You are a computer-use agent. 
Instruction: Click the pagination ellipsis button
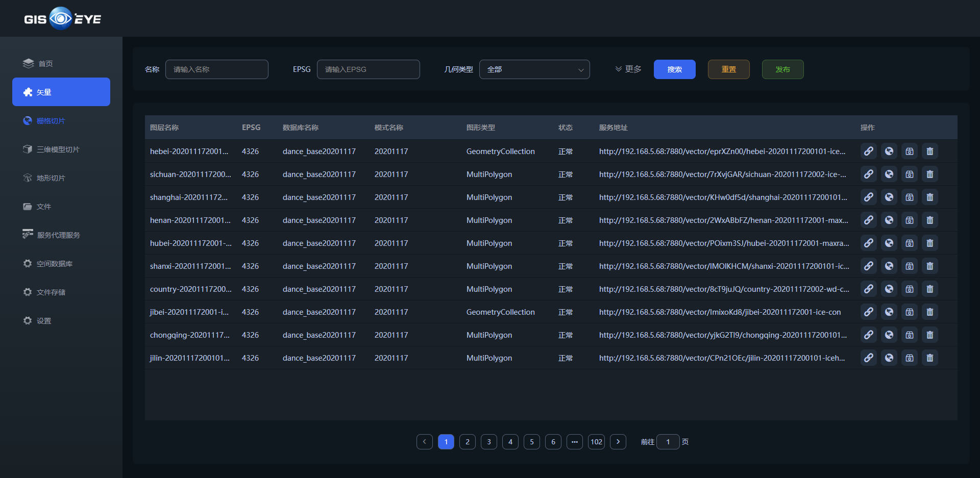click(575, 442)
